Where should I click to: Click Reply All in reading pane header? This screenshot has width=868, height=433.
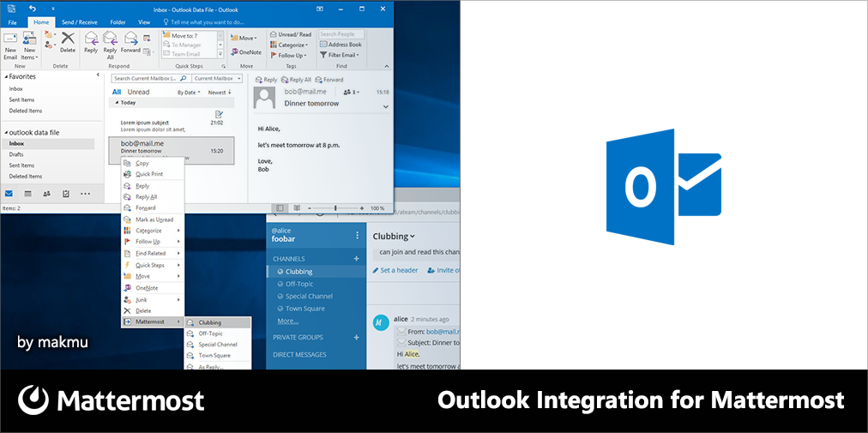(x=296, y=80)
